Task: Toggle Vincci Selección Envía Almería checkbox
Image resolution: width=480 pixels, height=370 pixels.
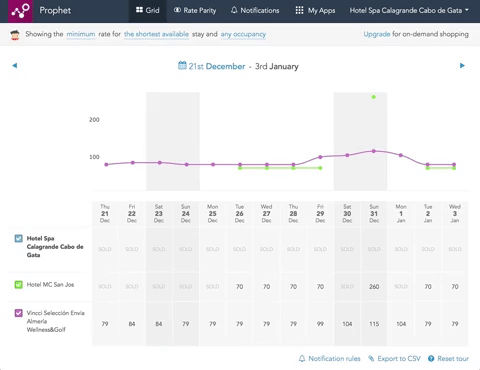Action: pyautogui.click(x=19, y=313)
